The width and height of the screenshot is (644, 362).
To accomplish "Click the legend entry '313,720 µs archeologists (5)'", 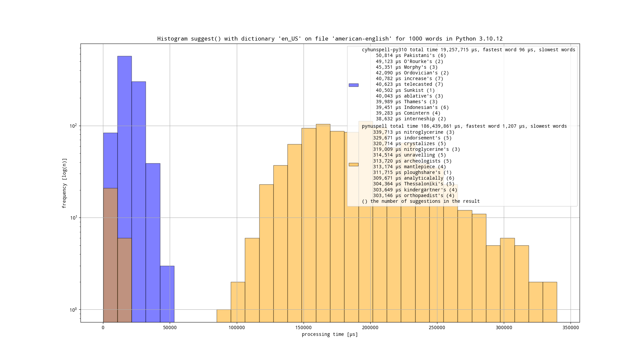I will point(412,161).
